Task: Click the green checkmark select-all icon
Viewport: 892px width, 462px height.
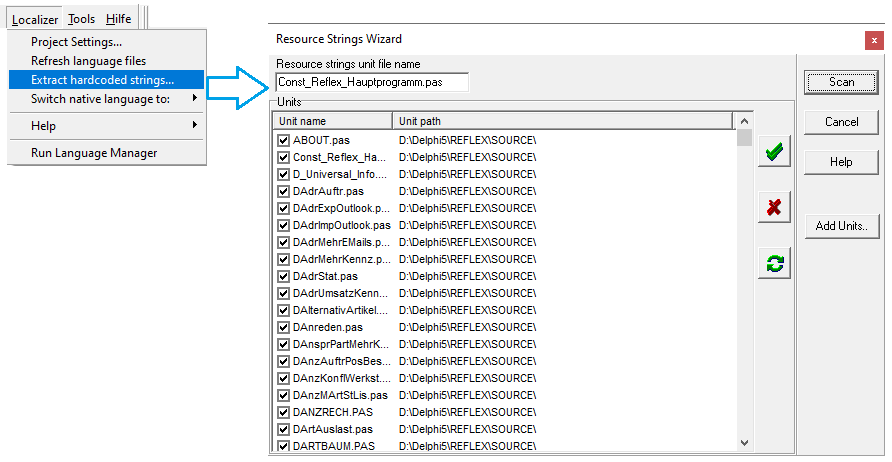Action: 774,151
